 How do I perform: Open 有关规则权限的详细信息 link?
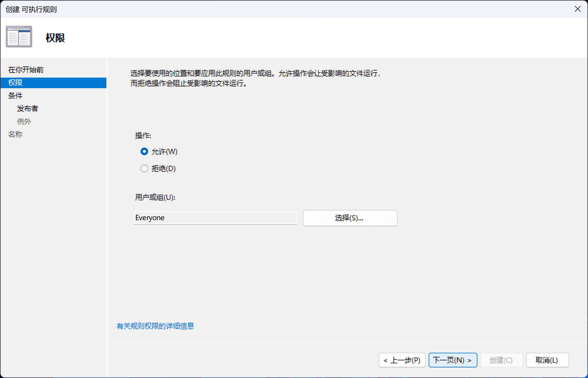(155, 326)
